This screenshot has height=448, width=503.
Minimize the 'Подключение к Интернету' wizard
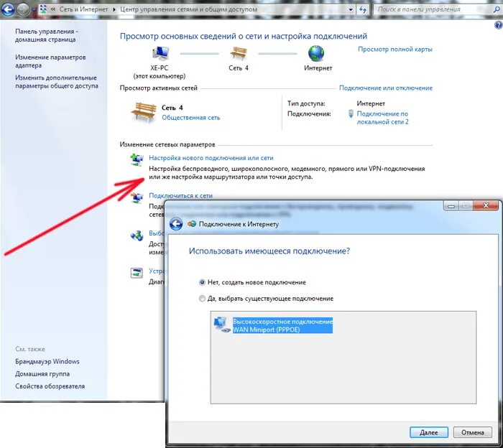click(x=451, y=206)
